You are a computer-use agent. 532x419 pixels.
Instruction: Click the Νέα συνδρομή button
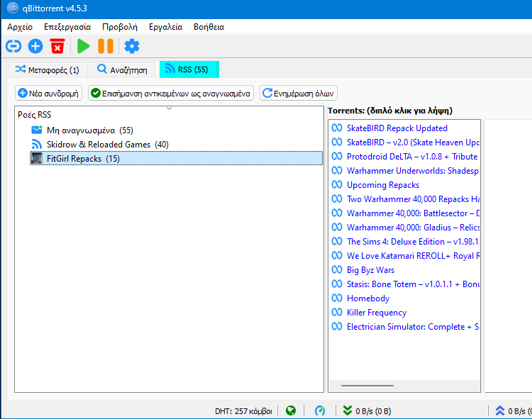tap(48, 93)
